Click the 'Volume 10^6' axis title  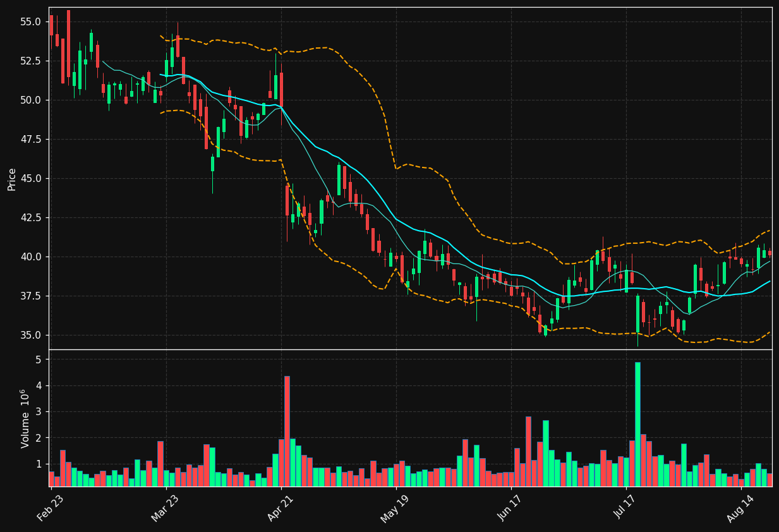pos(25,418)
